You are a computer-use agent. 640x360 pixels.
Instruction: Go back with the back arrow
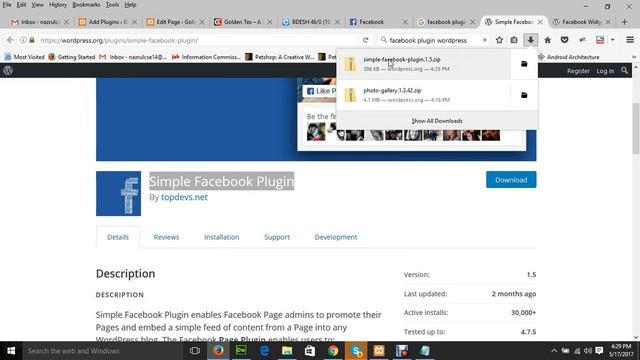(x=10, y=40)
